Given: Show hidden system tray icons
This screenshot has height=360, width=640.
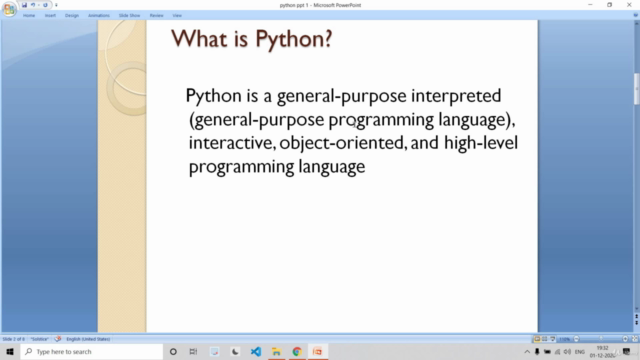Looking at the screenshot, I should point(527,352).
